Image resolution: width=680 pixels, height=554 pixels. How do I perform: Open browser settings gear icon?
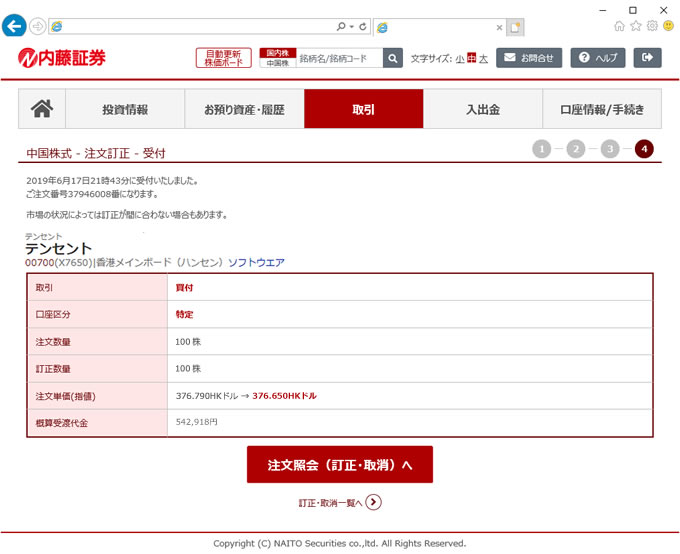pos(652,26)
